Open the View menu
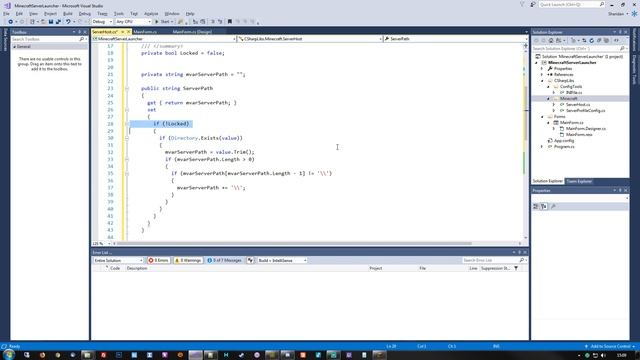 [x=33, y=13]
